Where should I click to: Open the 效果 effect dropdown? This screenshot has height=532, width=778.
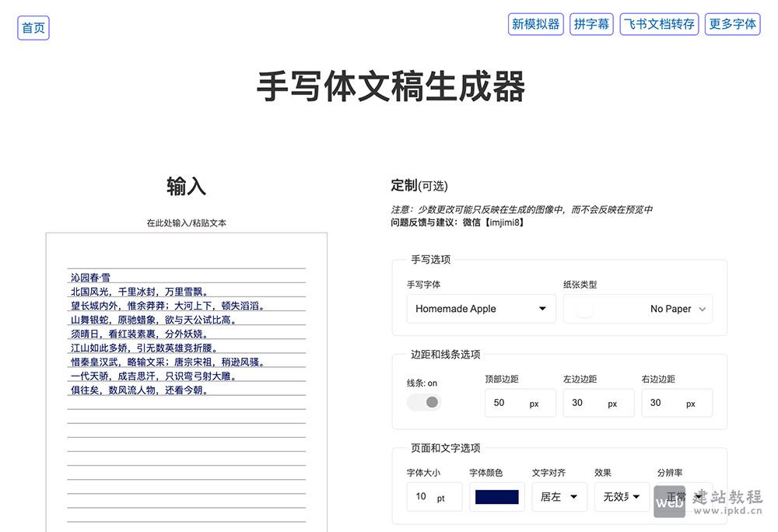click(x=620, y=496)
